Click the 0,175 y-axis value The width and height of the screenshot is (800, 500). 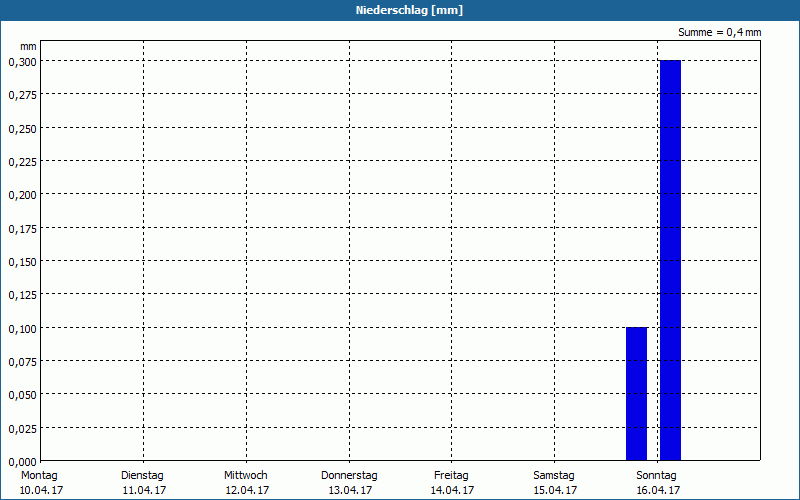[x=23, y=229]
